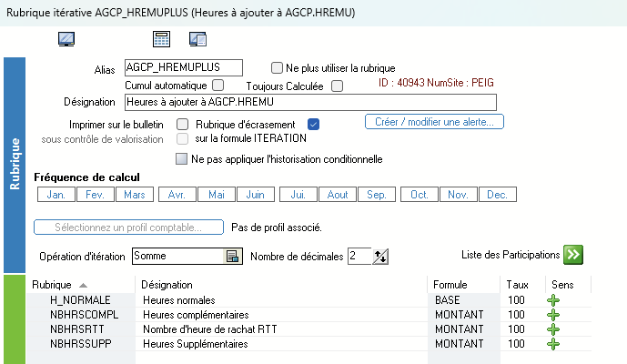Click the blue Rubrique side panel

(15, 164)
